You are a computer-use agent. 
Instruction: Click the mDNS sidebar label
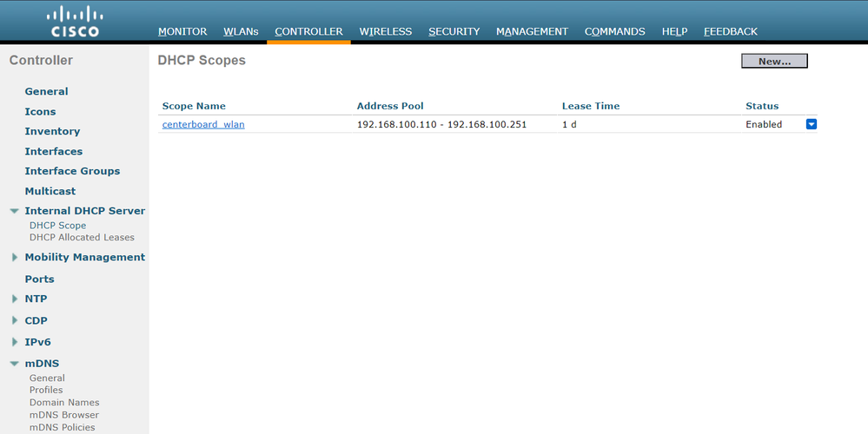pyautogui.click(x=42, y=363)
